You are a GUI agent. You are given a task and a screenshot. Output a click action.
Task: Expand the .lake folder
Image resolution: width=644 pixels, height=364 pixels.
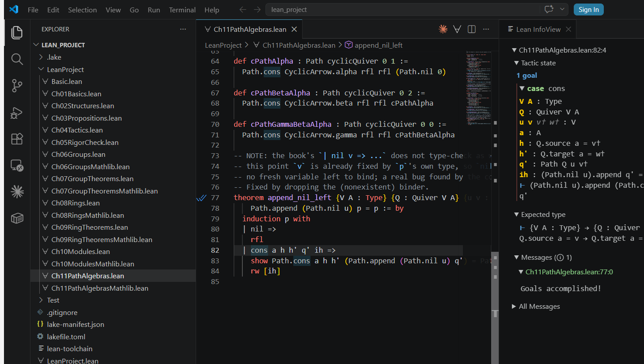click(41, 57)
